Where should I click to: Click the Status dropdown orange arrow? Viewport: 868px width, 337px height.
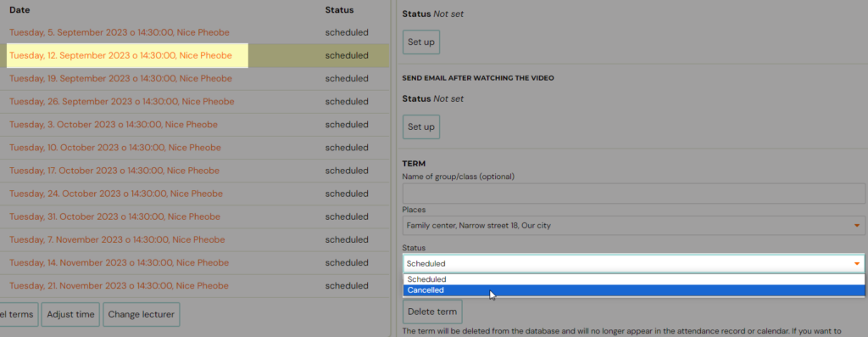click(857, 264)
